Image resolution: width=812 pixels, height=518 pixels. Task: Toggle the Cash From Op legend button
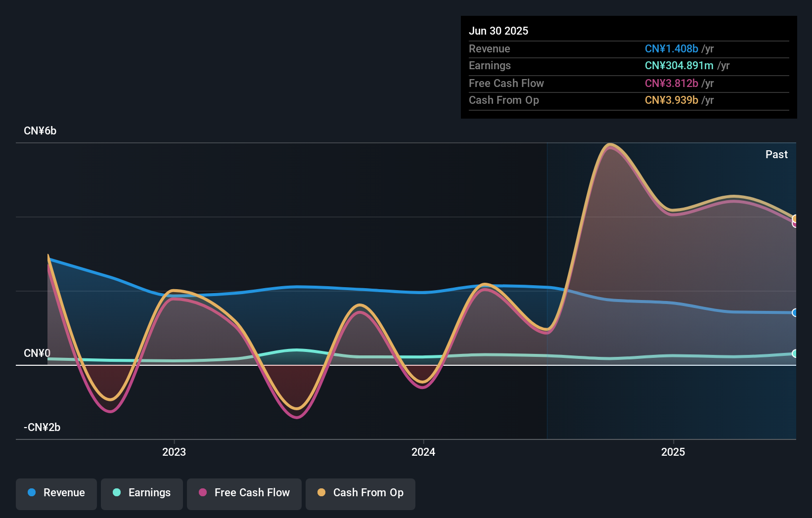(x=361, y=494)
